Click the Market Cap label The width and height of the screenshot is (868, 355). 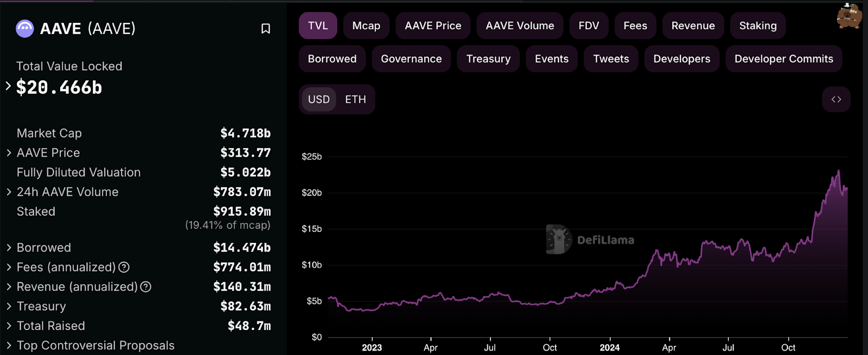49,133
